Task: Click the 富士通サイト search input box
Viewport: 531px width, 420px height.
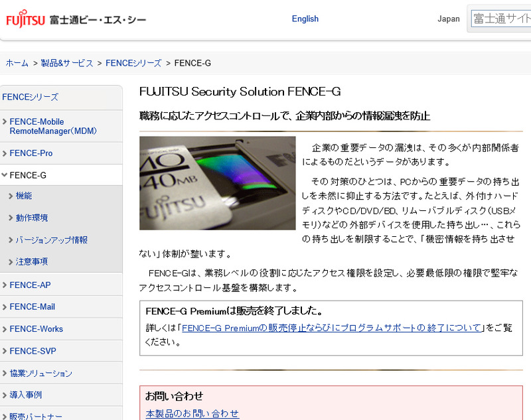Action: click(503, 19)
